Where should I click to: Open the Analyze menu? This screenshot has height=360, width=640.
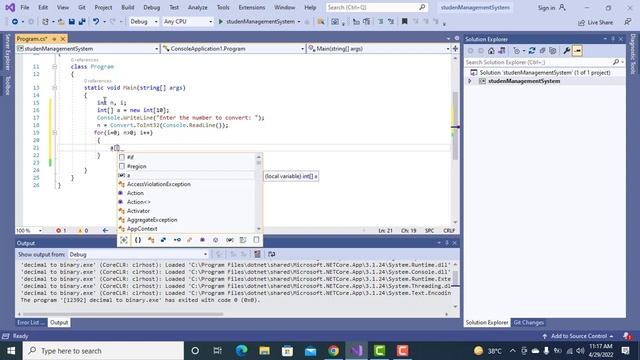(x=198, y=7)
